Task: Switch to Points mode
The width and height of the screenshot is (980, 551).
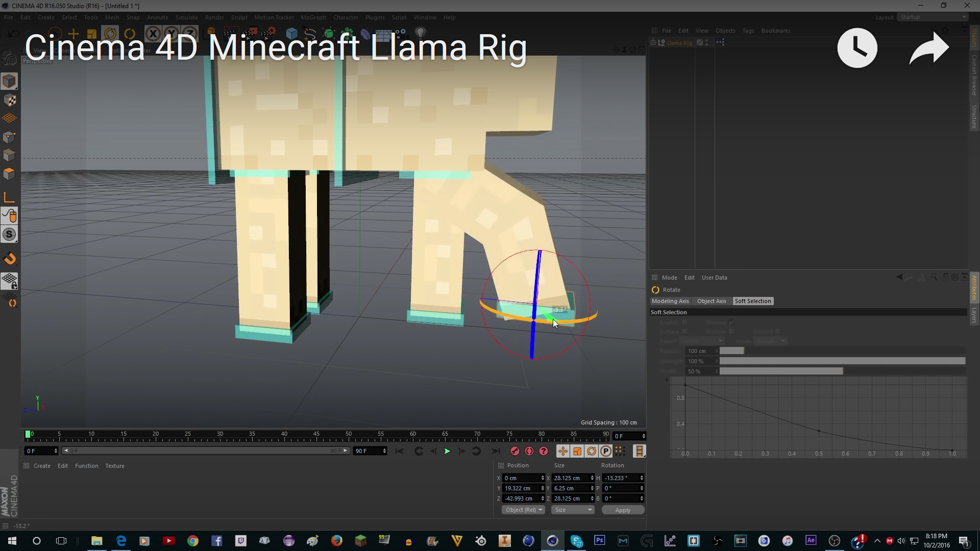Action: click(x=9, y=137)
